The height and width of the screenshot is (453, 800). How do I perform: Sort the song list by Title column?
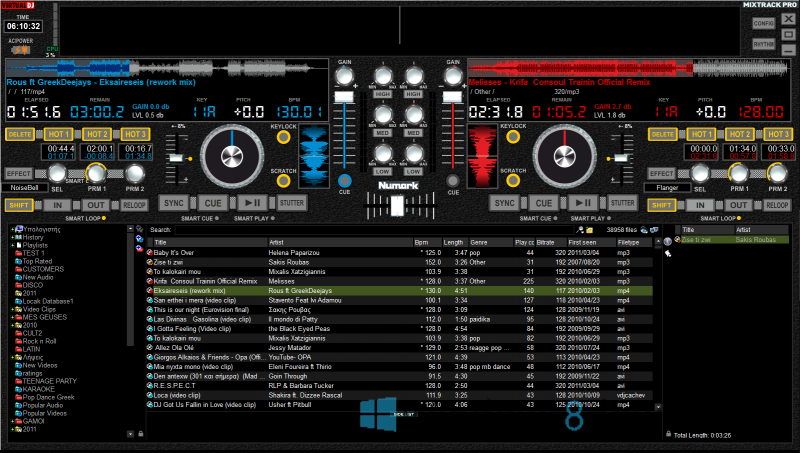click(x=208, y=242)
